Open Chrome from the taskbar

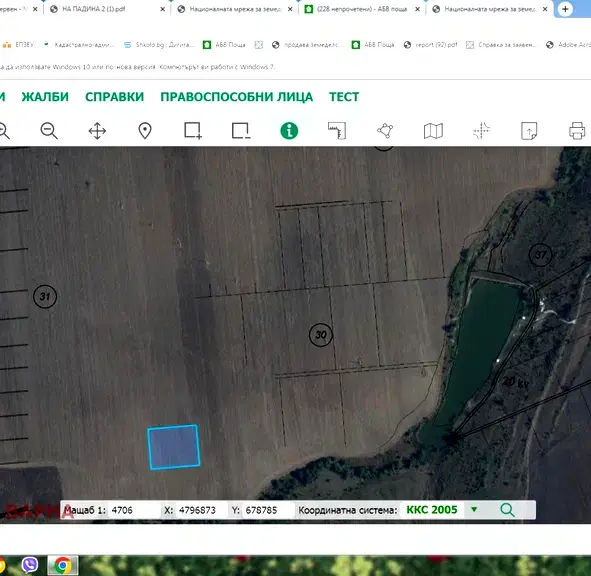(x=63, y=565)
